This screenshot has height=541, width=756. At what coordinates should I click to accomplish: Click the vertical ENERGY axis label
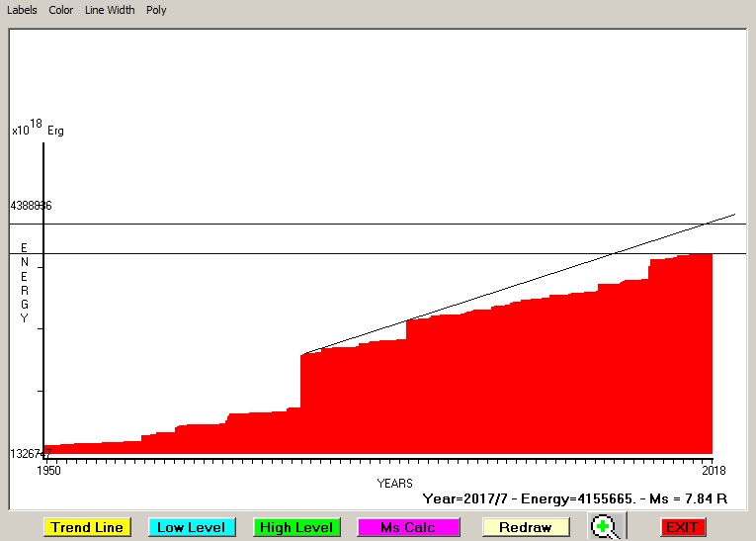(25, 282)
